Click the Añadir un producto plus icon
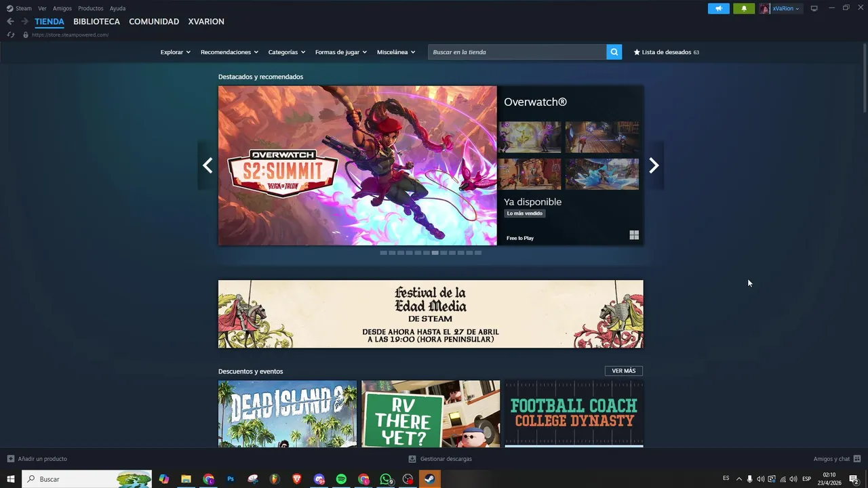 pyautogui.click(x=10, y=459)
